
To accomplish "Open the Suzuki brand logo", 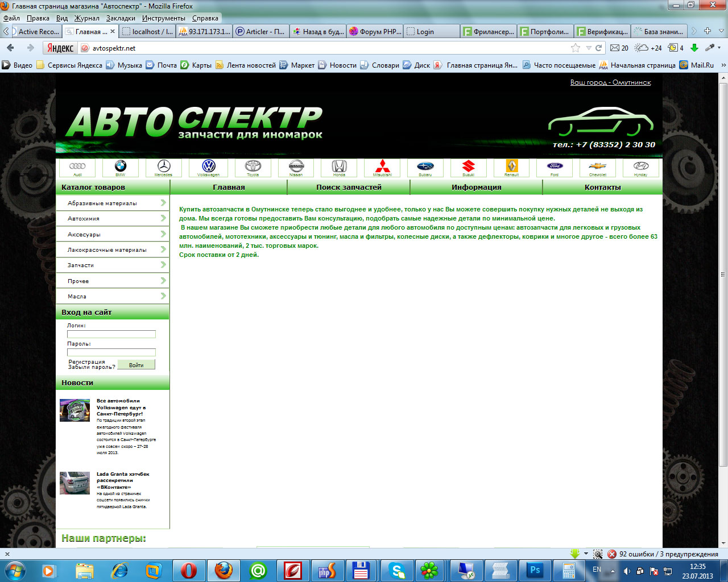I will (x=469, y=168).
